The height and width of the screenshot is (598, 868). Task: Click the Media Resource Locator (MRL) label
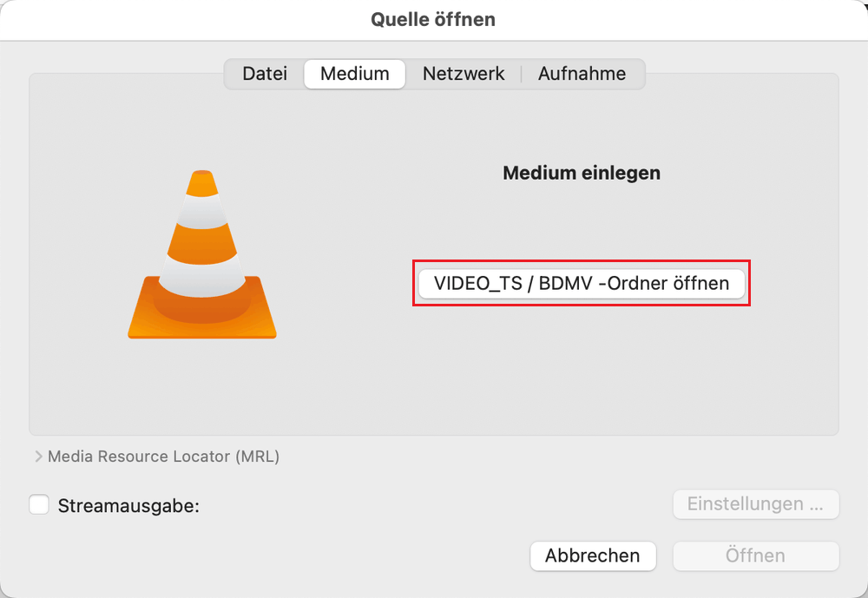pyautogui.click(x=163, y=457)
